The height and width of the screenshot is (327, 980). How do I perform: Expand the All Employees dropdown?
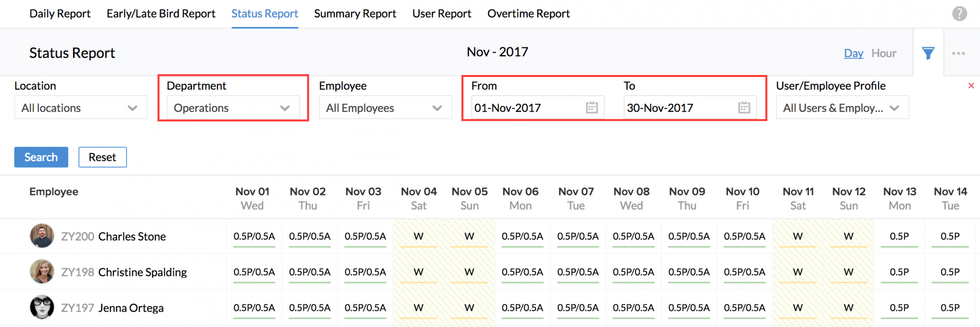(x=385, y=108)
